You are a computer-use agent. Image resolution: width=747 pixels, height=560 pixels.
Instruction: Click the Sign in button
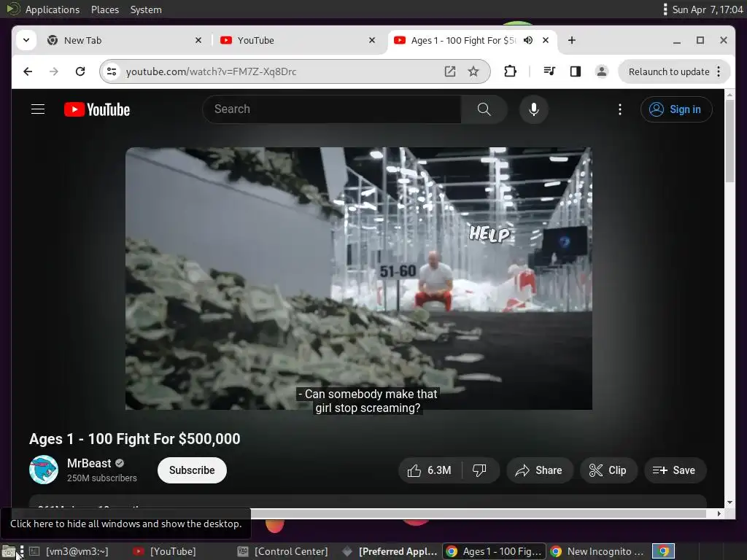click(676, 109)
